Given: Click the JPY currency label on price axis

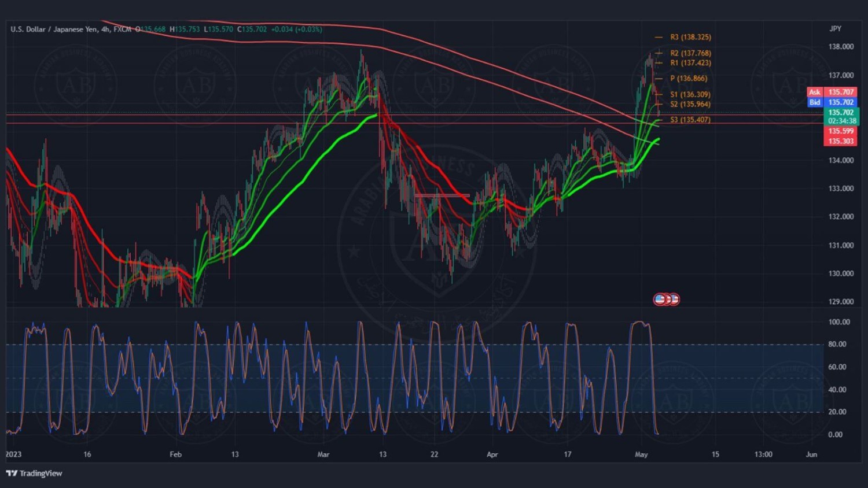Looking at the screenshot, I should coord(835,29).
